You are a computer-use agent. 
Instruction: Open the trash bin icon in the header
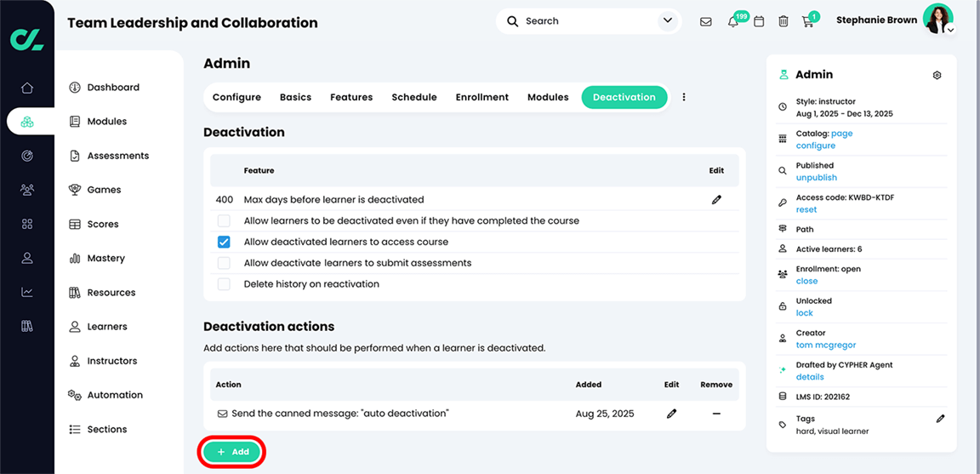tap(783, 21)
